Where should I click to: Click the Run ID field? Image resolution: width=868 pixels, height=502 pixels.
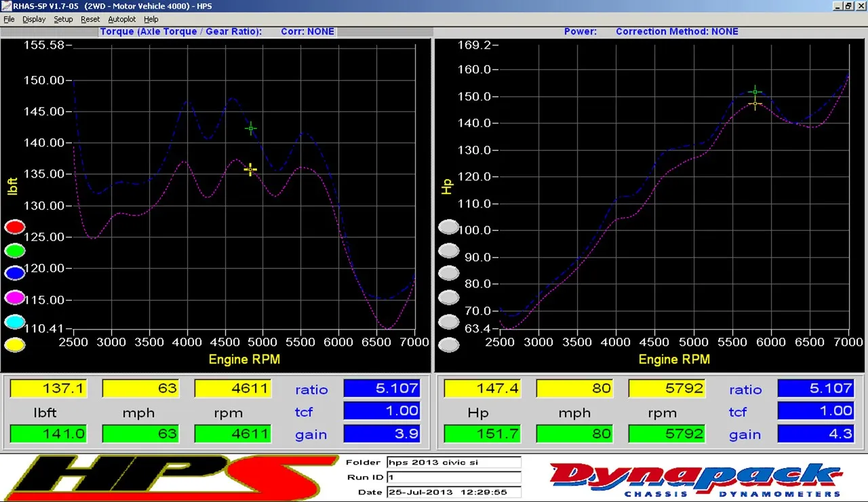click(454, 478)
